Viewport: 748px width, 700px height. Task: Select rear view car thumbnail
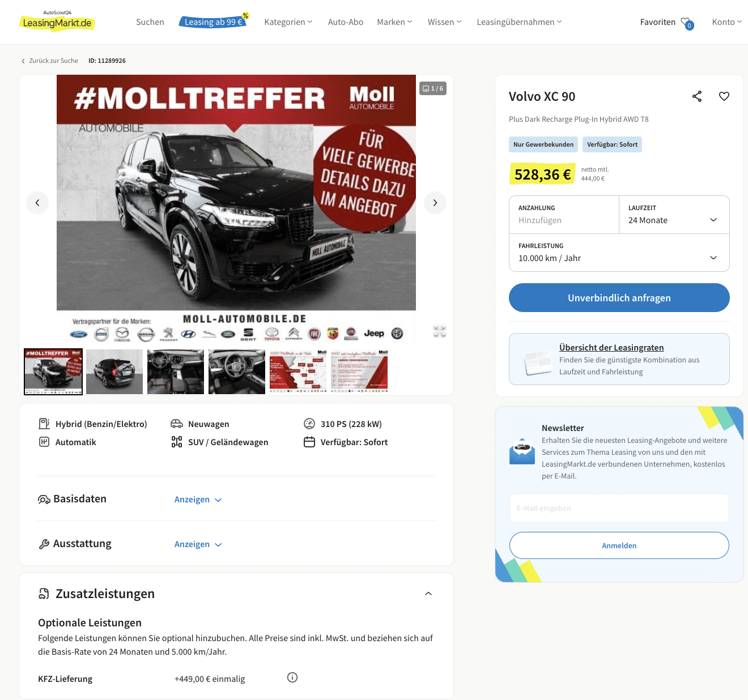[114, 372]
